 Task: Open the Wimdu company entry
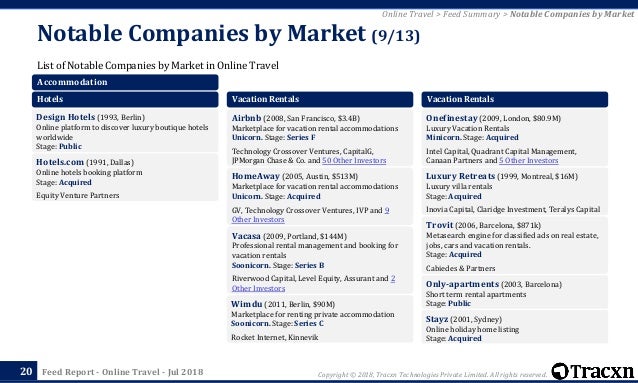[247, 304]
